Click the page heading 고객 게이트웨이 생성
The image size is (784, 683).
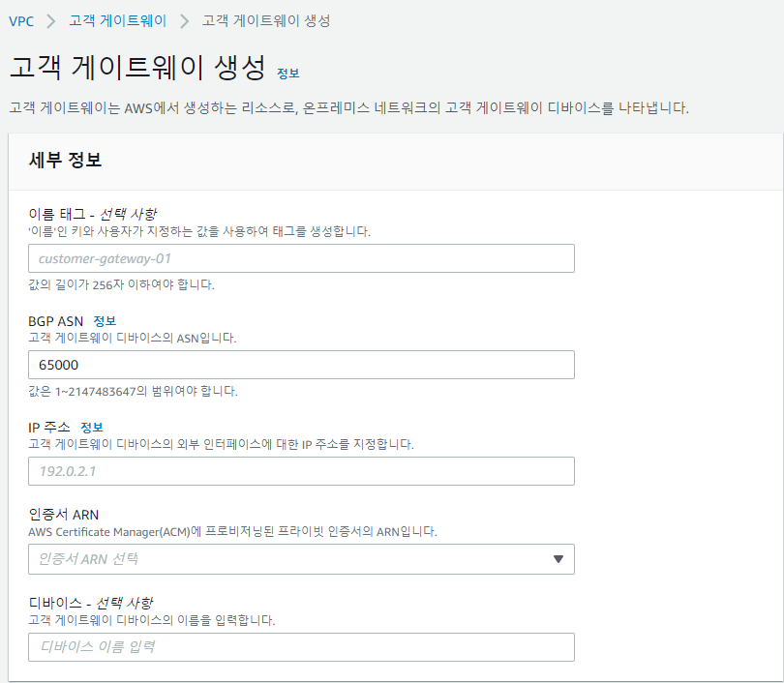[x=137, y=67]
